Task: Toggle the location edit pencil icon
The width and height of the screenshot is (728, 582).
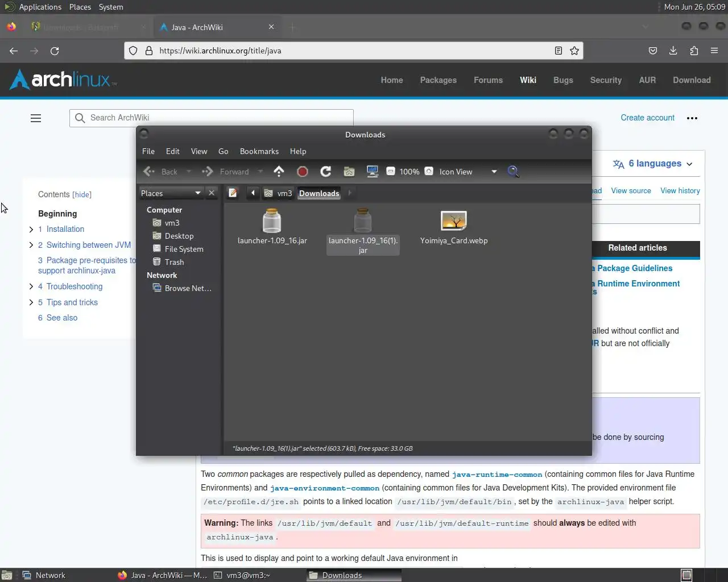Action: [233, 193]
